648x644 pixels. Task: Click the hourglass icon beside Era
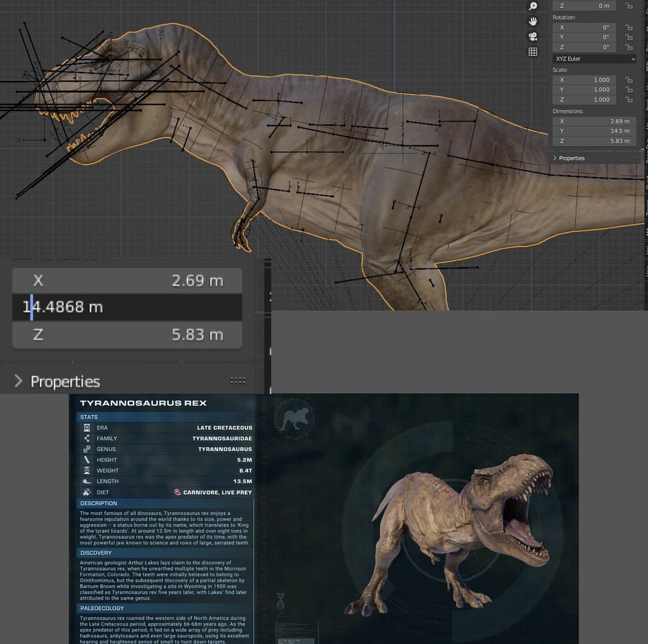pyautogui.click(x=87, y=427)
